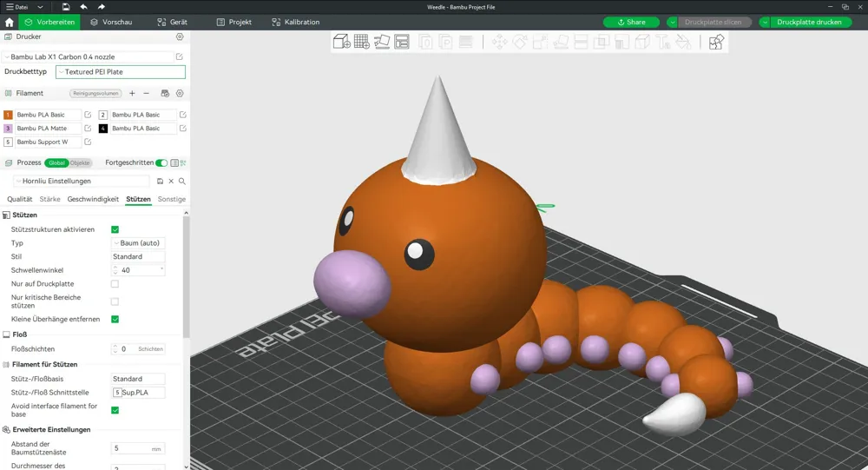Switch to the Projekt tab
The image size is (868, 470).
[234, 23]
